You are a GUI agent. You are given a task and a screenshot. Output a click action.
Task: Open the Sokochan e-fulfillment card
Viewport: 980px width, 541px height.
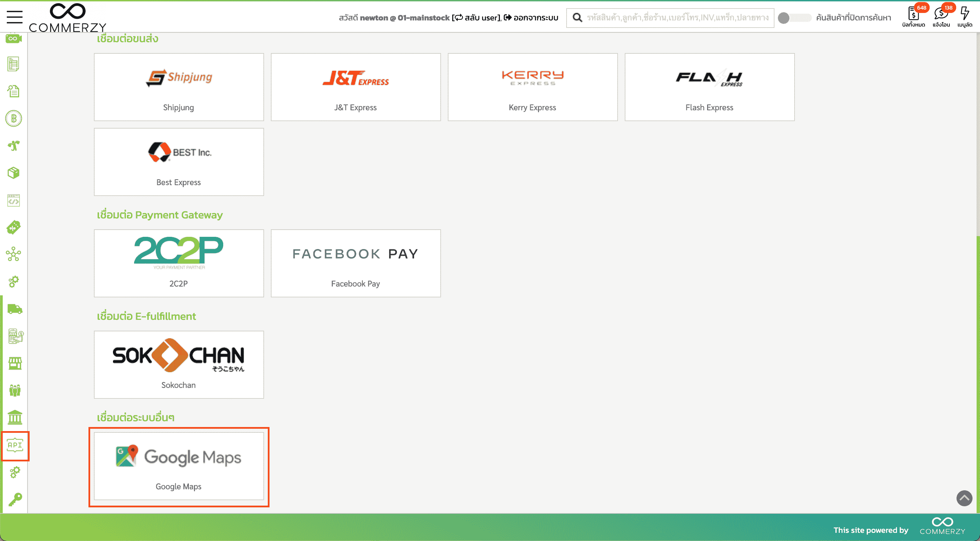click(x=179, y=365)
